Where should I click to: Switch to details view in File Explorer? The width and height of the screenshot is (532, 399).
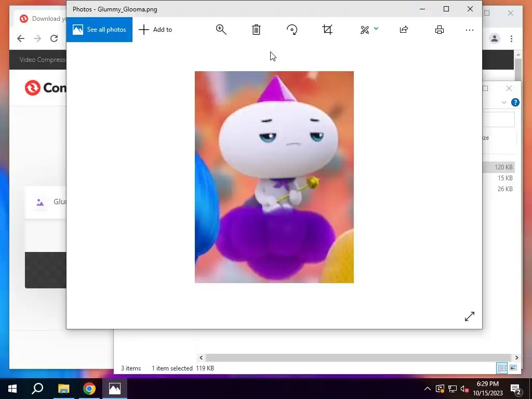[x=502, y=368]
